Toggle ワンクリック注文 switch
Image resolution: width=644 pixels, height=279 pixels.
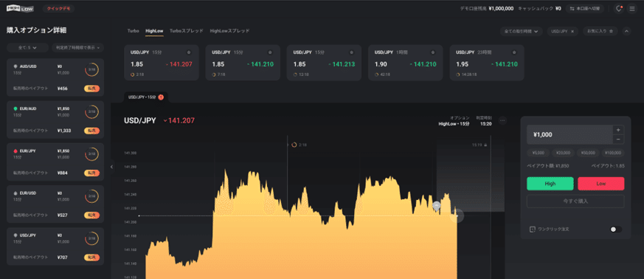616,230
